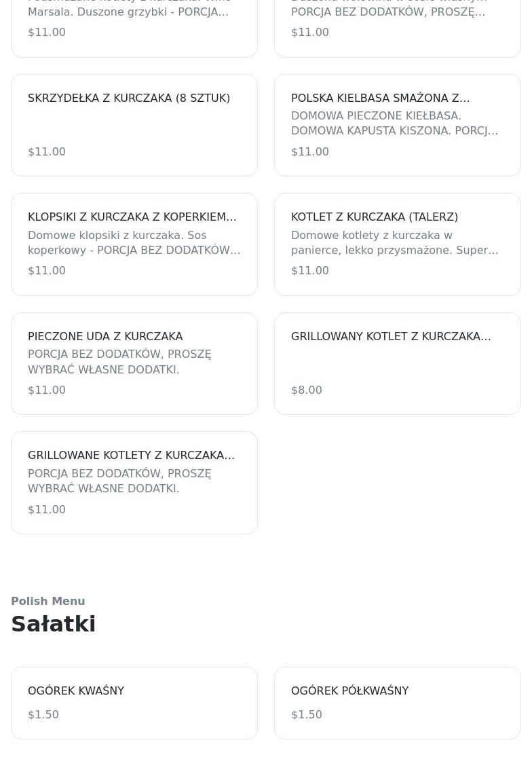Choose KOTLET Z KURCZAKA (TALERZ) dish
The image size is (532, 772).
click(375, 217)
